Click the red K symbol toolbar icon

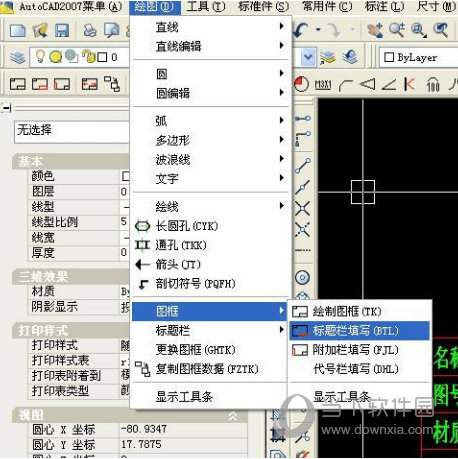409,84
